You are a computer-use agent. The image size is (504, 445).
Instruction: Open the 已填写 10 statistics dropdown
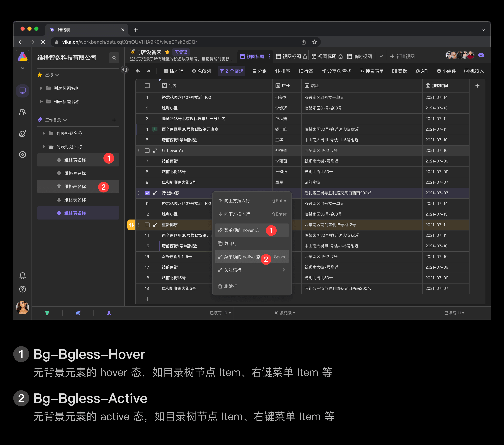pyautogui.click(x=220, y=313)
